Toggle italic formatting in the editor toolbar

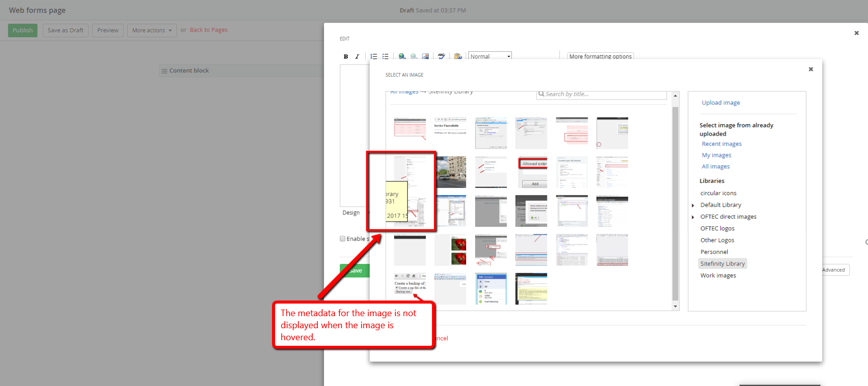357,56
